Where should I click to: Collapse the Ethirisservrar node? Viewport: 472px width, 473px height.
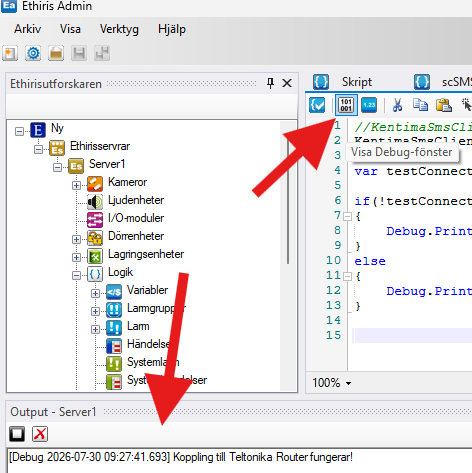coord(38,149)
